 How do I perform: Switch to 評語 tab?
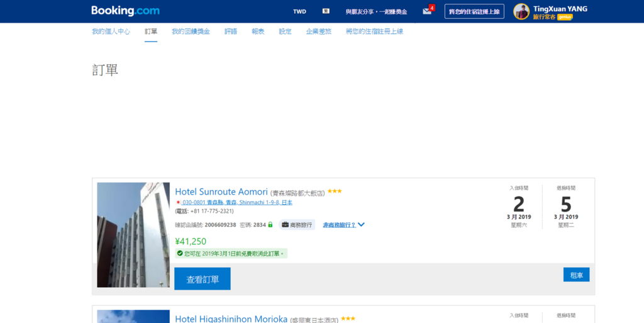click(231, 31)
